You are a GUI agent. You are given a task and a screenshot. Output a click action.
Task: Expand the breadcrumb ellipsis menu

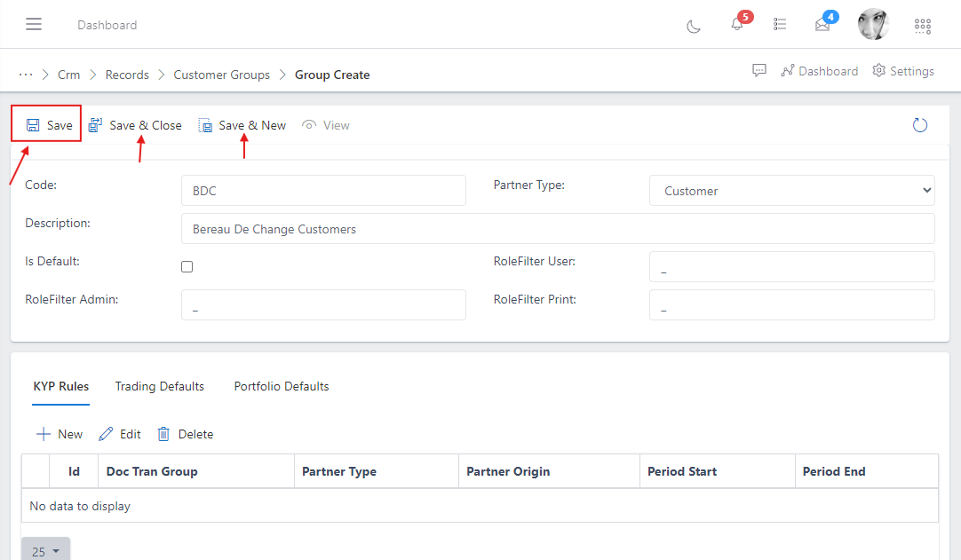click(26, 75)
